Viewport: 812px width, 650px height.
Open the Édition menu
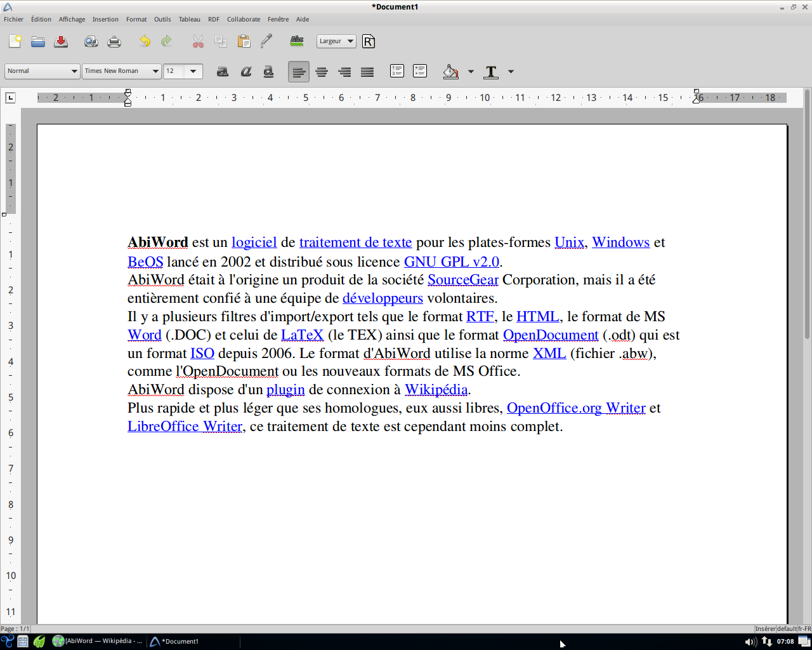(41, 19)
